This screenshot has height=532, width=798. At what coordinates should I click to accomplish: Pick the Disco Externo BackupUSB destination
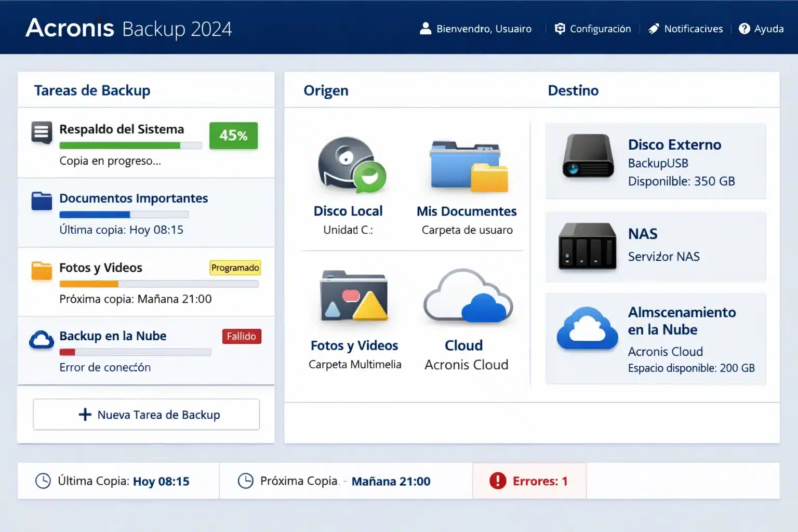click(656, 161)
